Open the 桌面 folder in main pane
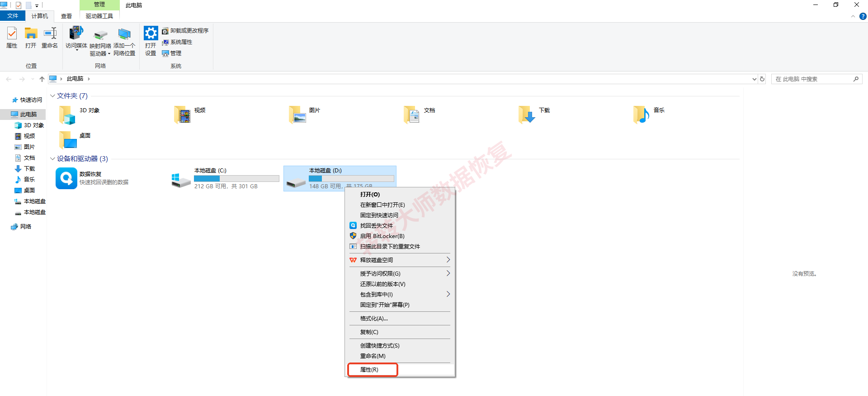The height and width of the screenshot is (396, 868). pyautogui.click(x=68, y=140)
